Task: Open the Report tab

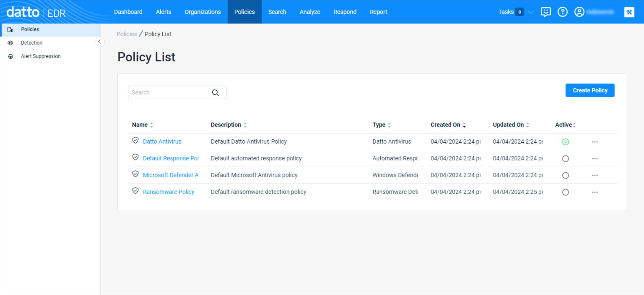Action: (x=378, y=12)
